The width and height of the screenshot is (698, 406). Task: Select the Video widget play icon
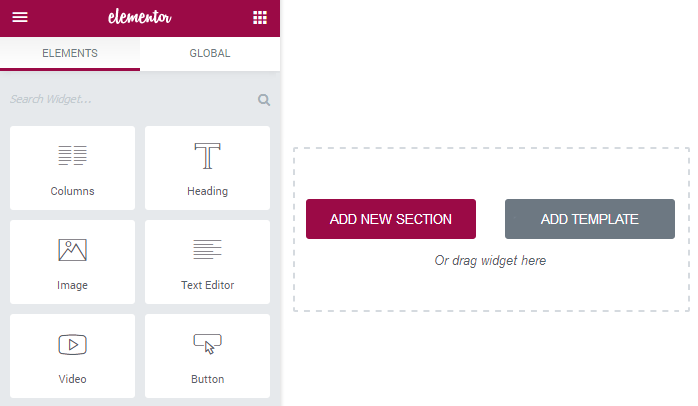pyautogui.click(x=73, y=345)
